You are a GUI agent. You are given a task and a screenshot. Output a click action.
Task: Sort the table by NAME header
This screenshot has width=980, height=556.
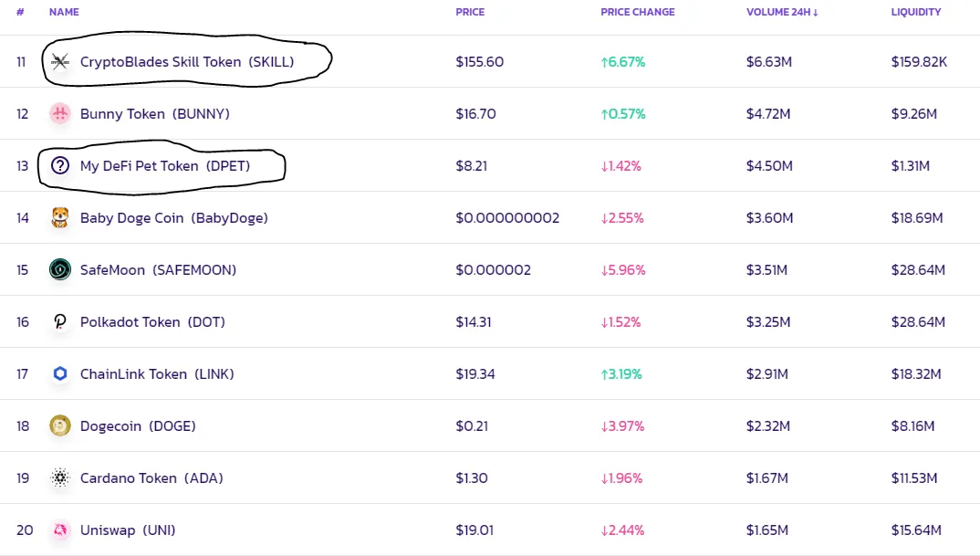(64, 12)
